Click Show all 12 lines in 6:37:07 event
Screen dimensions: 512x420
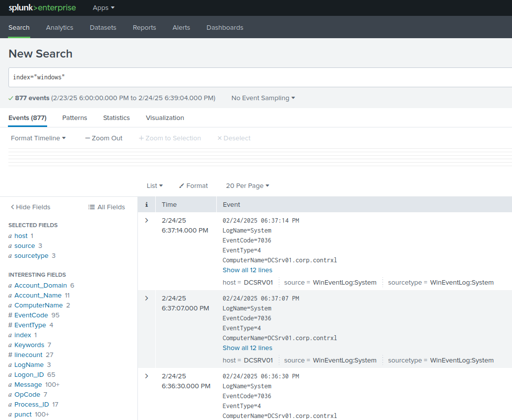pos(247,348)
